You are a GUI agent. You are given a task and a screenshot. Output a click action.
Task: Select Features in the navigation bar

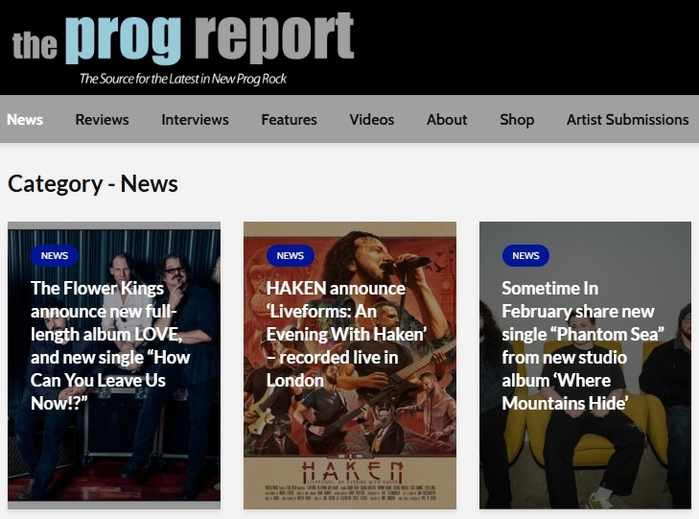point(289,119)
